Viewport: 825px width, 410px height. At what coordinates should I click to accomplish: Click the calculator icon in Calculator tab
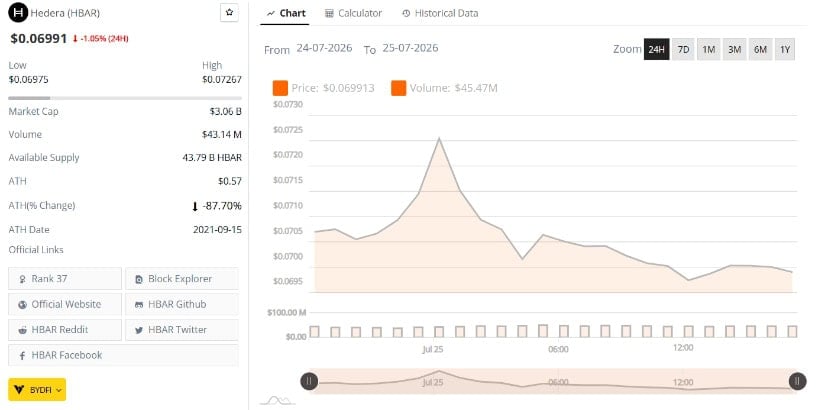tap(329, 14)
